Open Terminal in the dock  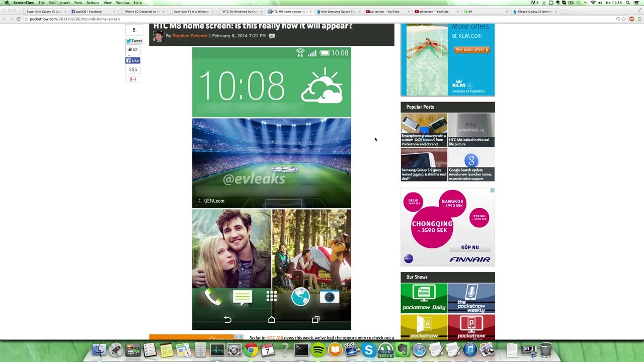coord(301,349)
